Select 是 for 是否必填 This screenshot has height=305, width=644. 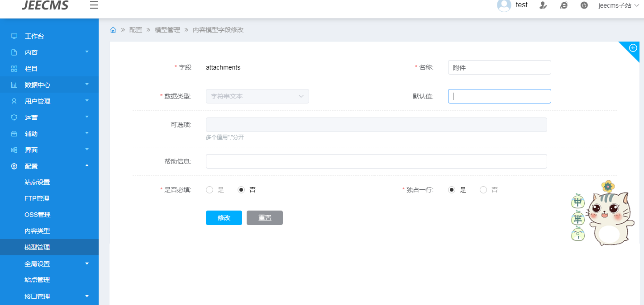click(x=210, y=190)
